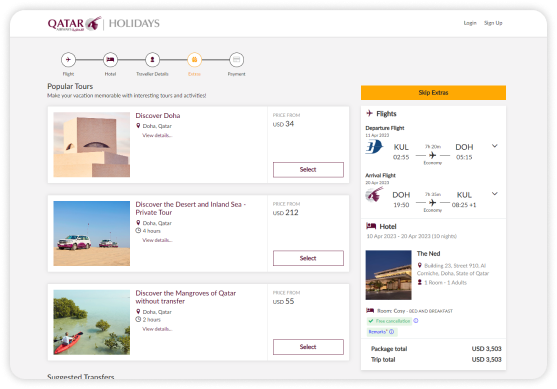This screenshot has height=389, width=557.
Task: Select the Extras step icon
Action: [194, 60]
